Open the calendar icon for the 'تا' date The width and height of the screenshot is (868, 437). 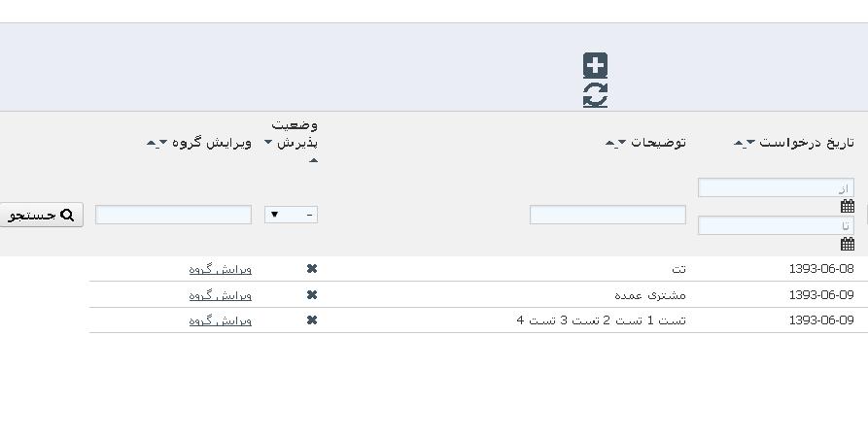[848, 244]
